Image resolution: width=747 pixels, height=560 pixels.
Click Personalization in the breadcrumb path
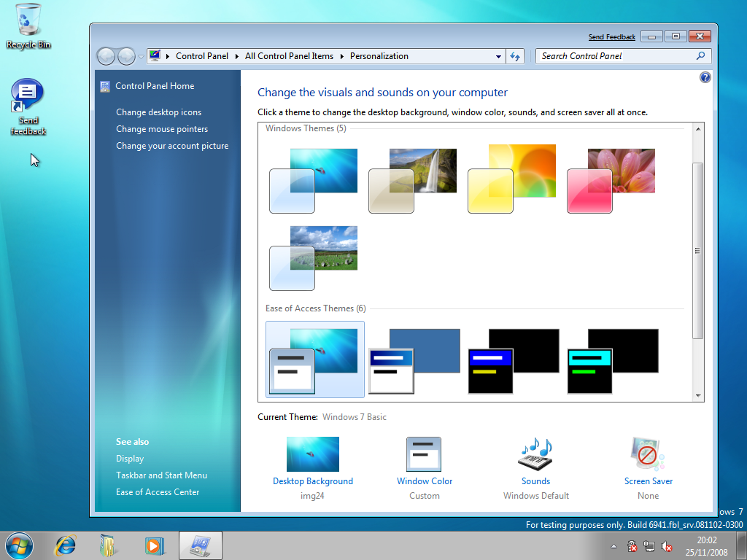click(379, 56)
